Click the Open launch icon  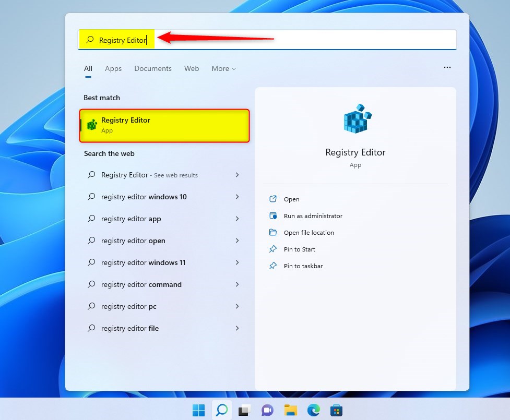[x=273, y=199]
